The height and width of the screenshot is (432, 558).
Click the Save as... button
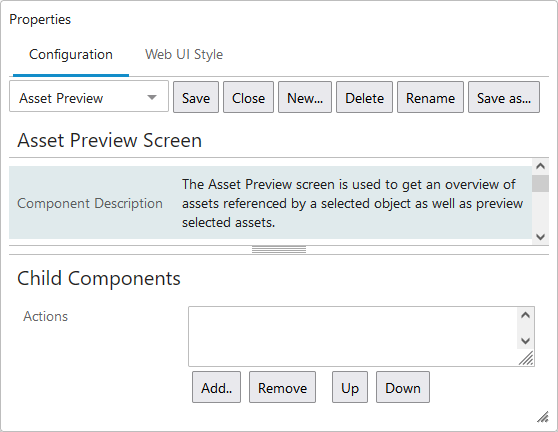click(504, 97)
